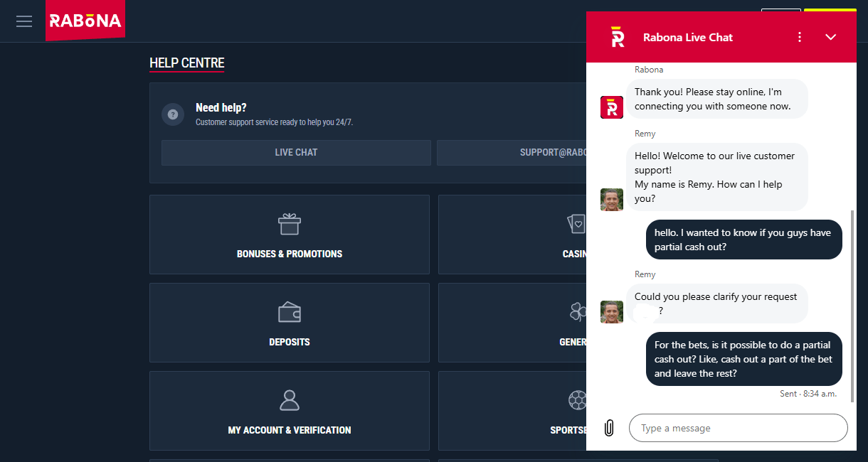
Task: Click the person icon for My Account
Action: (x=290, y=400)
